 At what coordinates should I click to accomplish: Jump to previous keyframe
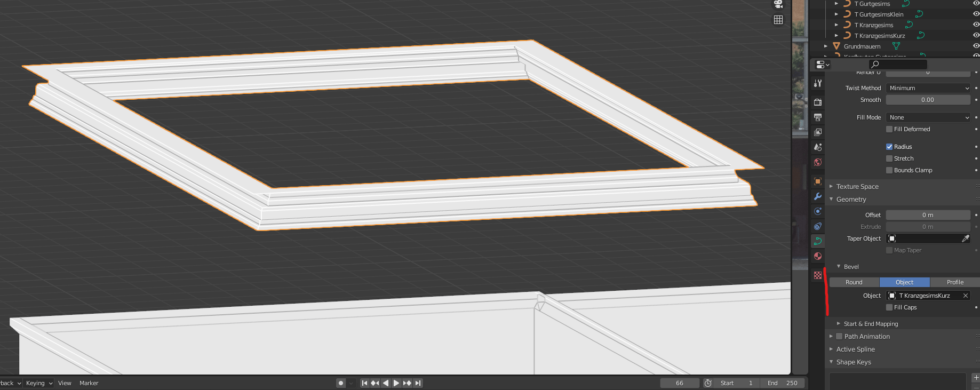[x=375, y=383]
